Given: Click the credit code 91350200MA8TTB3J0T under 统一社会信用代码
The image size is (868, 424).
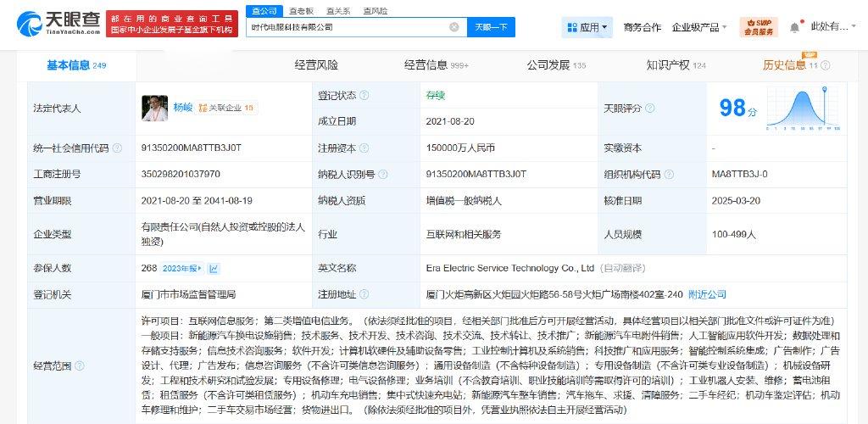Looking at the screenshot, I should pos(192,148).
